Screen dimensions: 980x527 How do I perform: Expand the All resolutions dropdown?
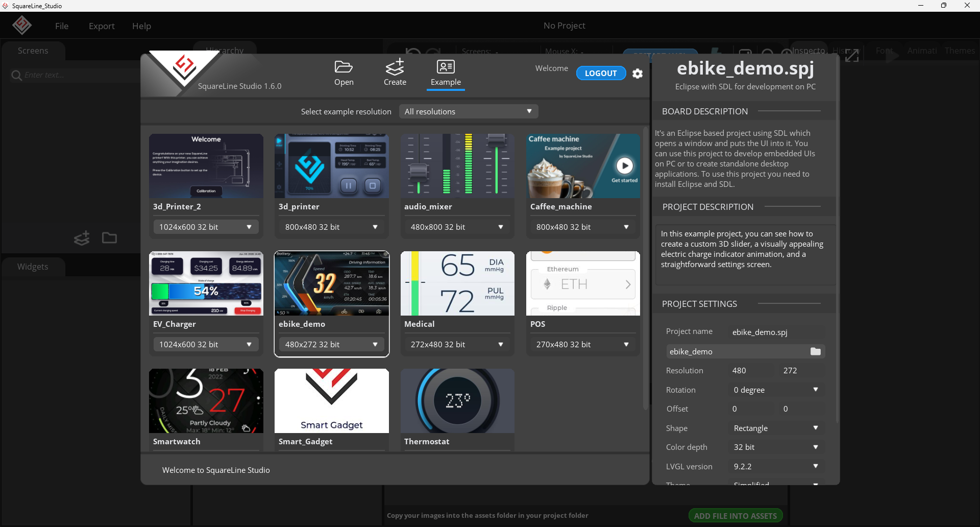(x=468, y=111)
